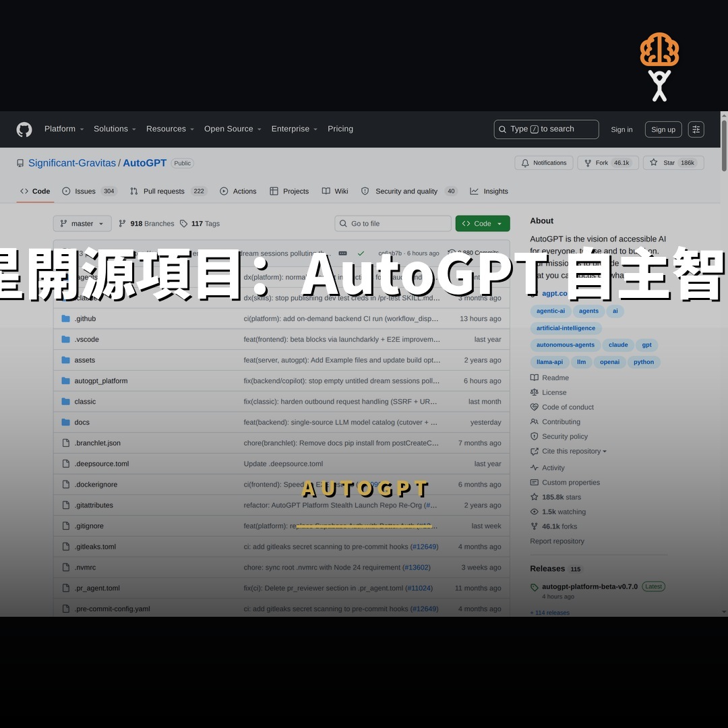Open the .branchlet.json file

[x=98, y=444]
